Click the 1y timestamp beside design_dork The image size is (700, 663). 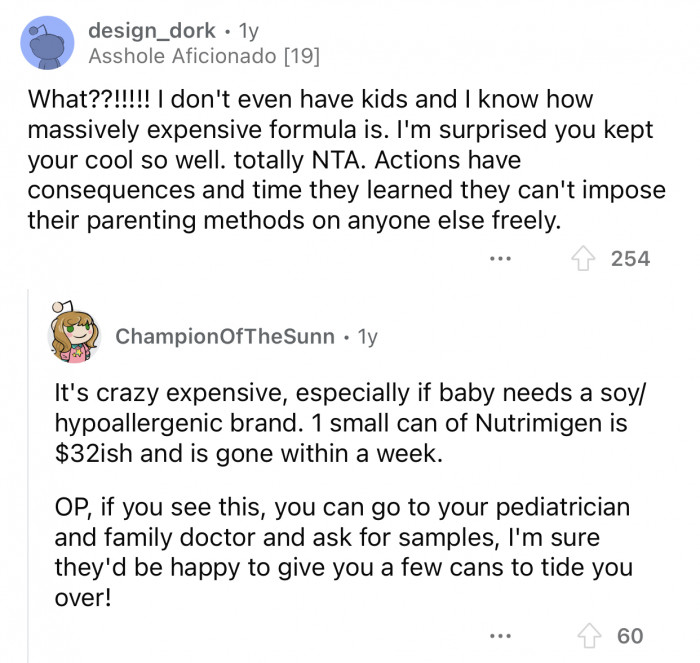tap(245, 31)
